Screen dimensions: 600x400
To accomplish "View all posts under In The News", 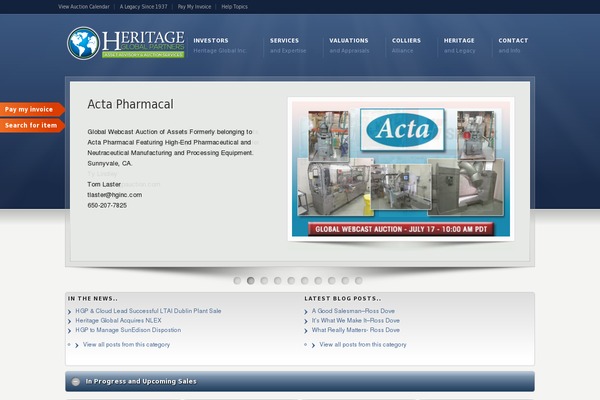I will [x=126, y=344].
